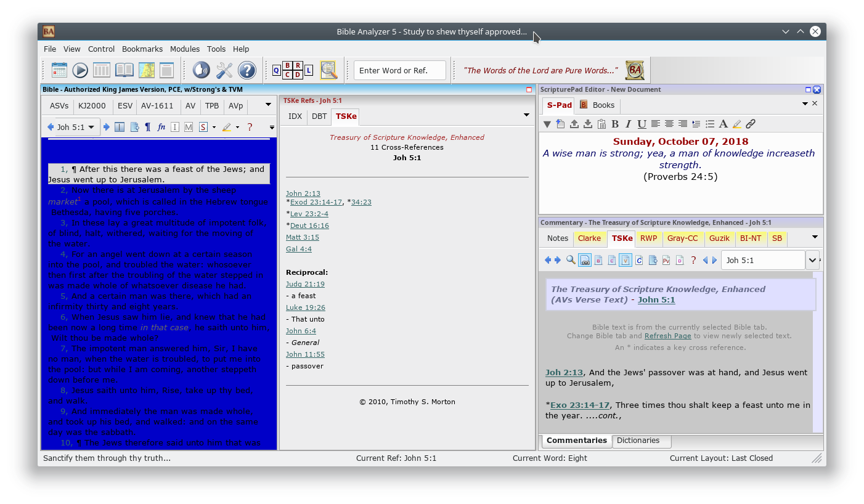Switch to the ESV Bible tab
This screenshot has height=504, width=864.
(x=125, y=105)
